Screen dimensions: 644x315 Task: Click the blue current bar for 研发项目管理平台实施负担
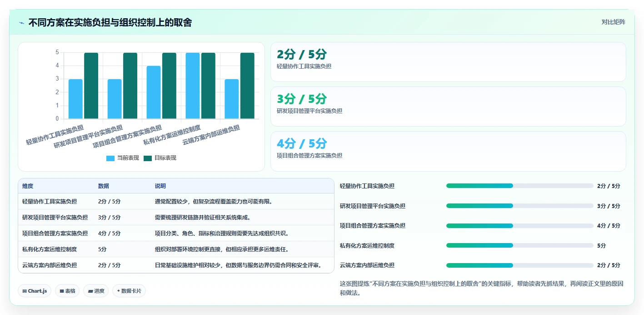[x=115, y=99]
